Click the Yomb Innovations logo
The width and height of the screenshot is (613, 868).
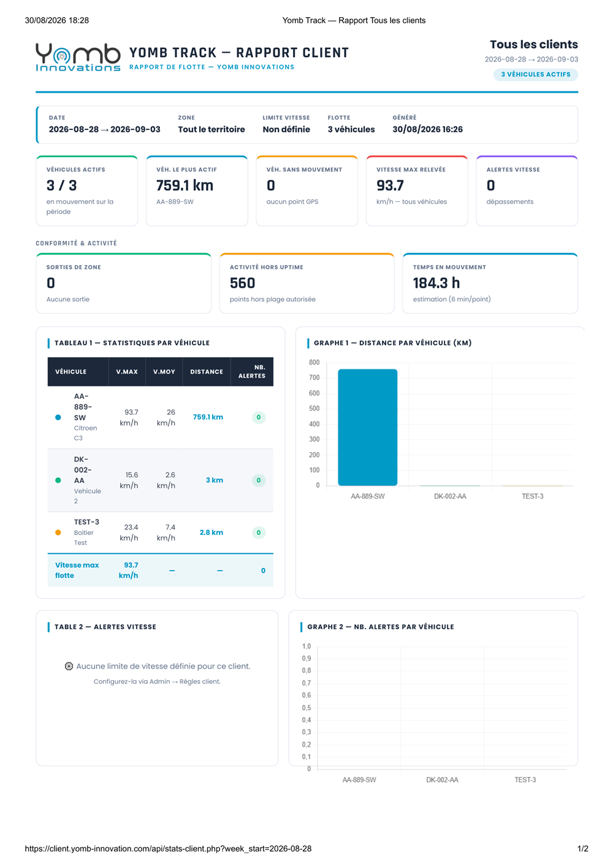tap(78, 57)
